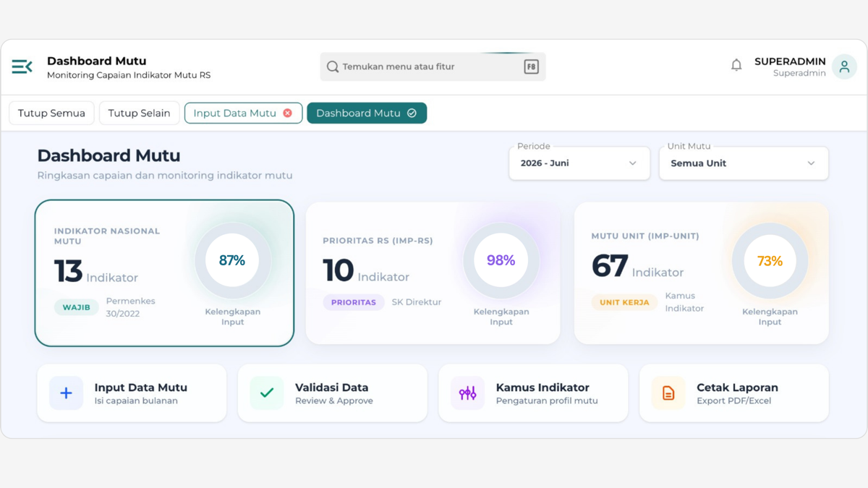Collapse the sidebar with the menu icon

pos(22,67)
